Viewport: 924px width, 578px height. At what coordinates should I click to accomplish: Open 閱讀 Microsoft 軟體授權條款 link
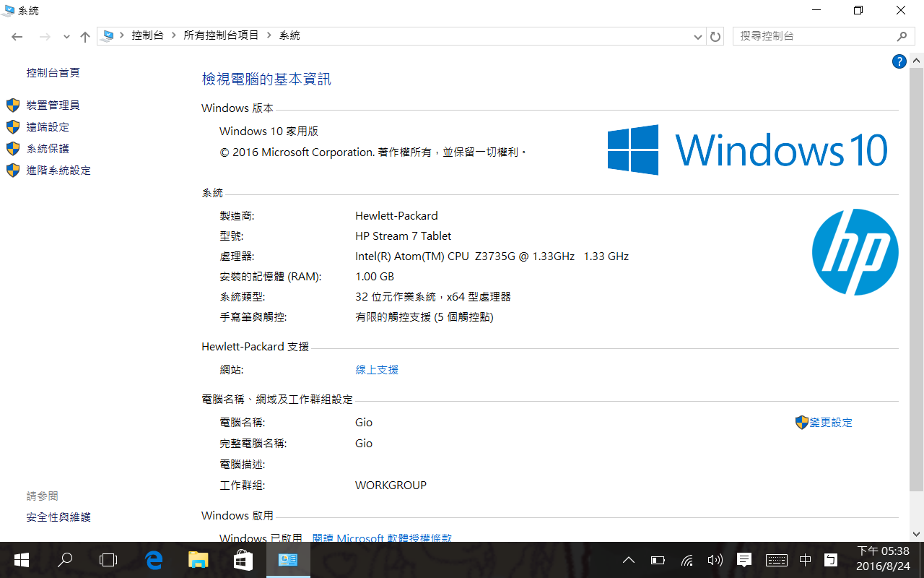click(382, 538)
